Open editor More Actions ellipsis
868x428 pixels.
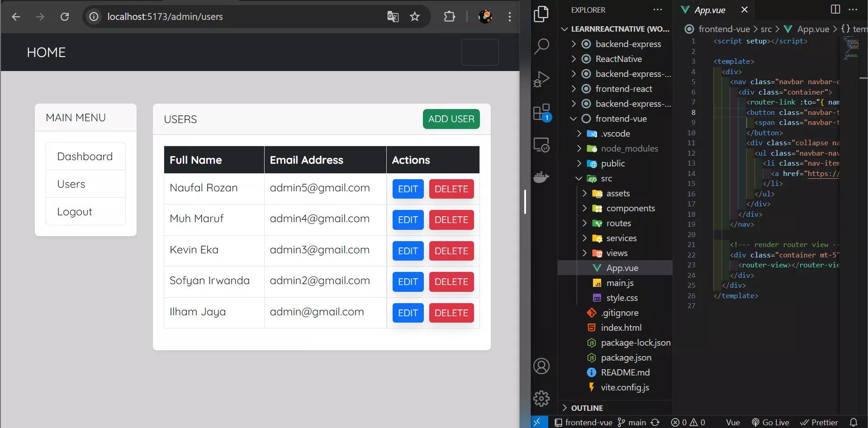[853, 10]
